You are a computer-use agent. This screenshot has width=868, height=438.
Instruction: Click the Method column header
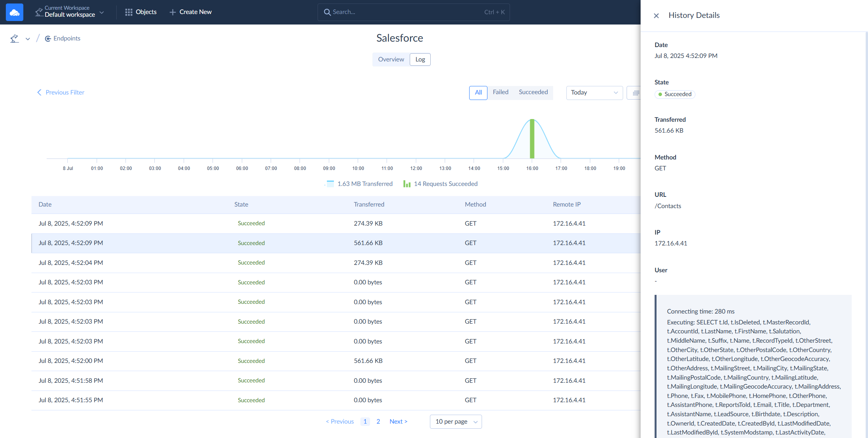[475, 205]
